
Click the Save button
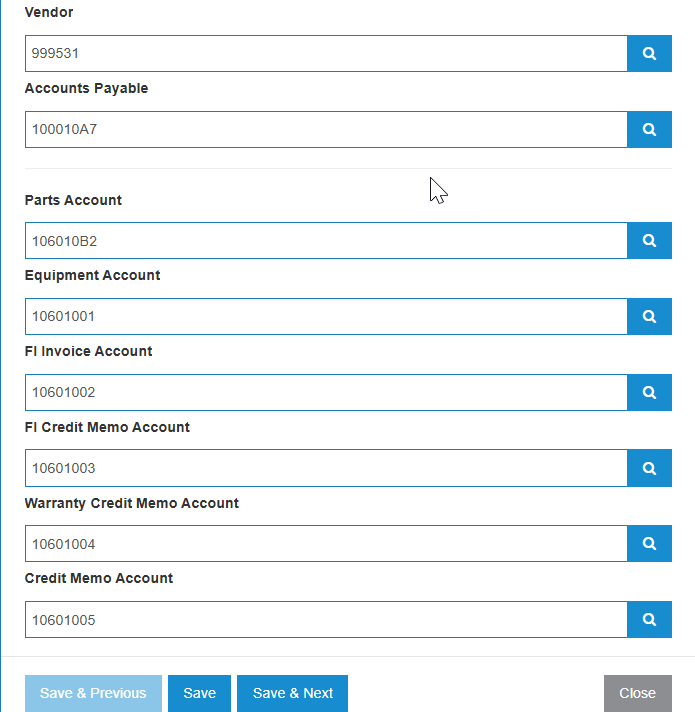pos(199,693)
